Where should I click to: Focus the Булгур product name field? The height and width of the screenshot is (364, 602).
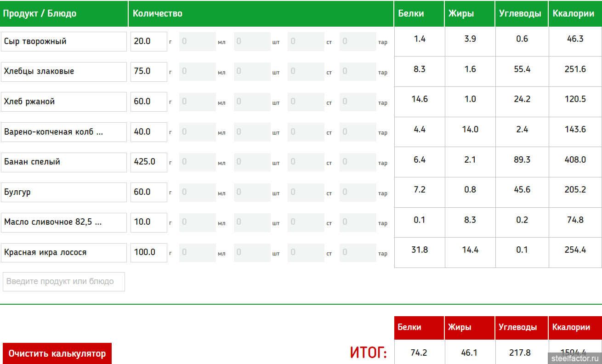(64, 192)
